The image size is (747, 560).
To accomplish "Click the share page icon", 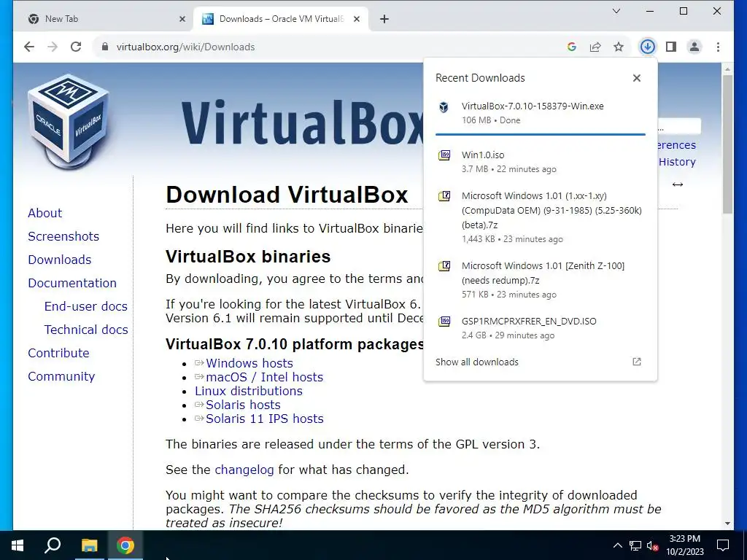I will (595, 47).
